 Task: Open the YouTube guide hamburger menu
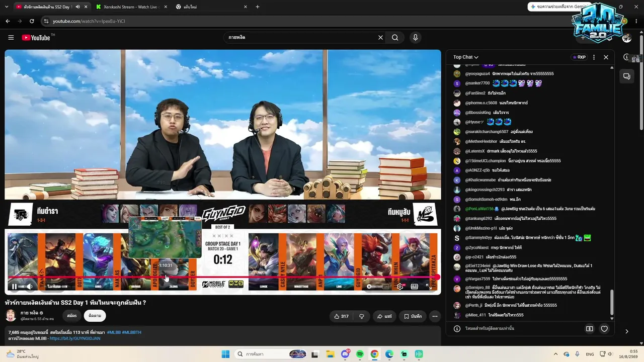coord(11,37)
